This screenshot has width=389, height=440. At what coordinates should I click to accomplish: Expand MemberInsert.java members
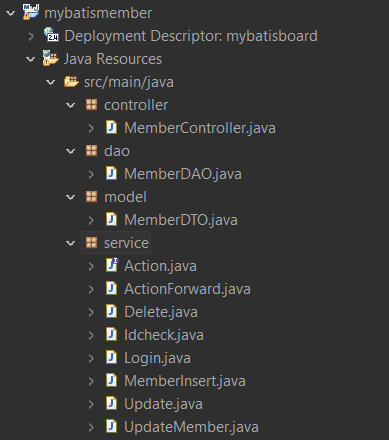pyautogui.click(x=91, y=381)
